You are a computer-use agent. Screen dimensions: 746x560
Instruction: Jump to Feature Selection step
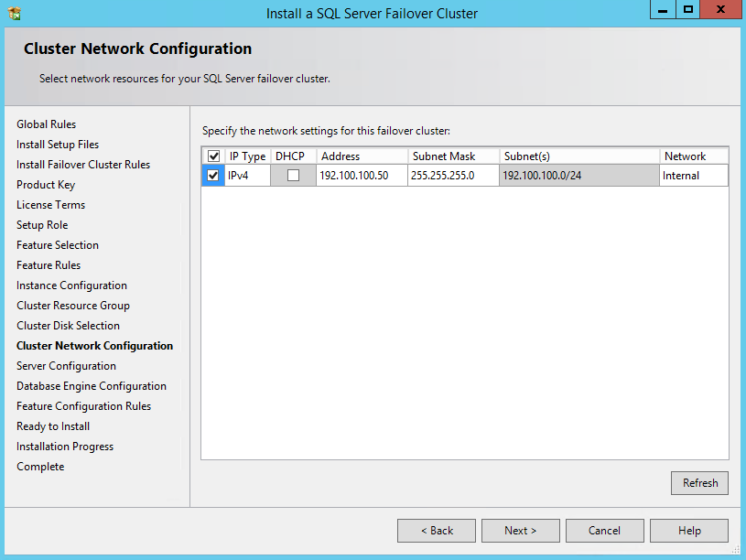coord(58,245)
